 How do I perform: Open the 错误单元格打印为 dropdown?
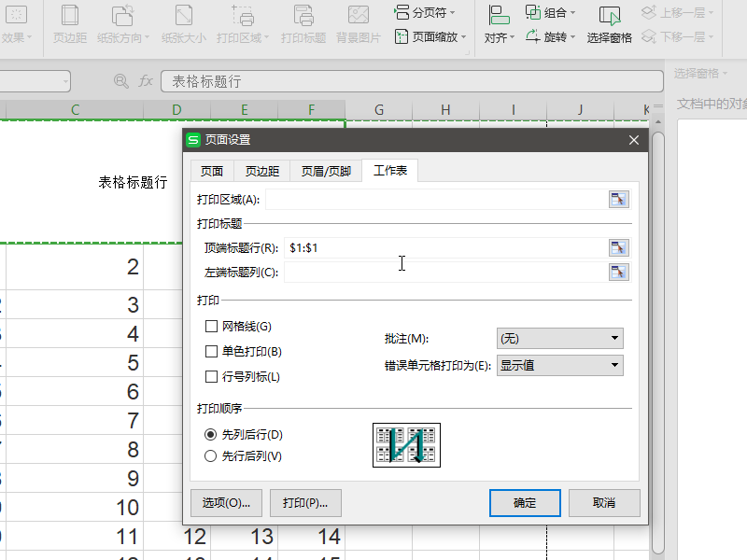pos(559,365)
